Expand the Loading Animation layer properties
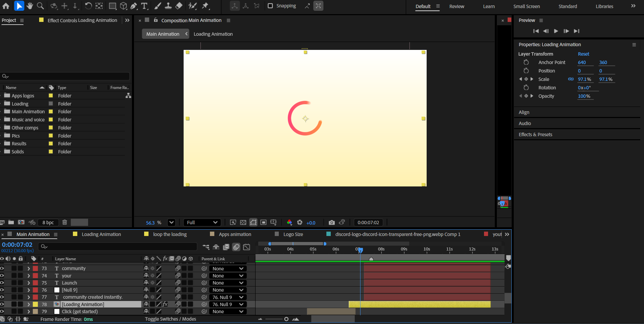 pyautogui.click(x=29, y=304)
